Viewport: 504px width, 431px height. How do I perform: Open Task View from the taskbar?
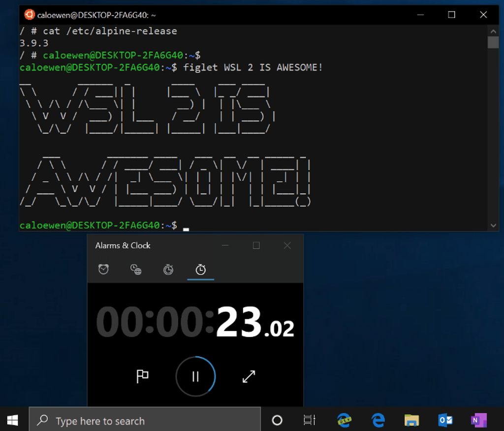click(x=309, y=420)
